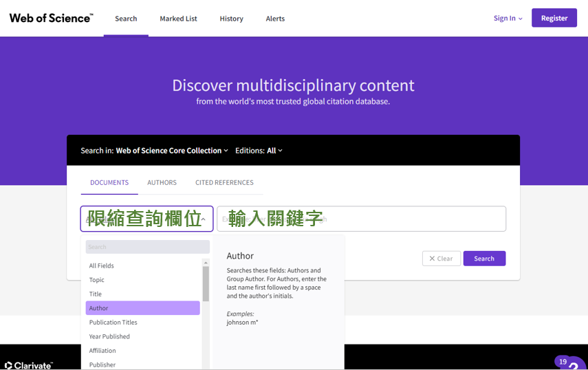
Task: Select All Fields from the field list
Action: [x=142, y=265]
